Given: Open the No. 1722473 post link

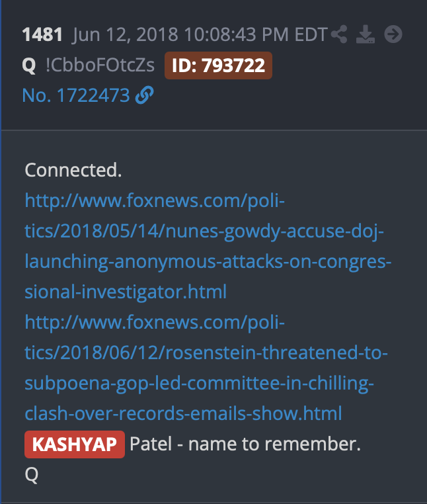Looking at the screenshot, I should tap(76, 95).
